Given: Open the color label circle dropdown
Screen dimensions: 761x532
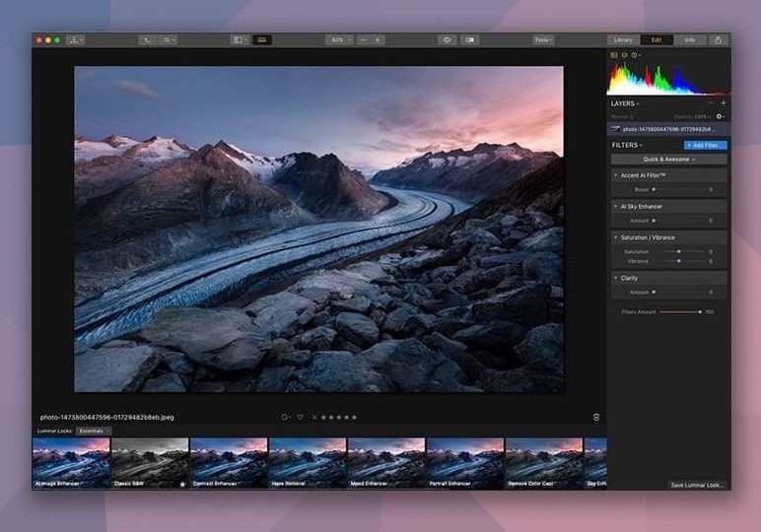Looking at the screenshot, I should (x=286, y=417).
